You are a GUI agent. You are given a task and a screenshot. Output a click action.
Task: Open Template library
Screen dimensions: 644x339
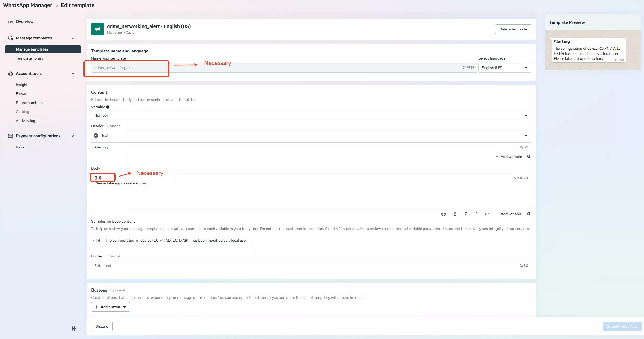pyautogui.click(x=29, y=58)
